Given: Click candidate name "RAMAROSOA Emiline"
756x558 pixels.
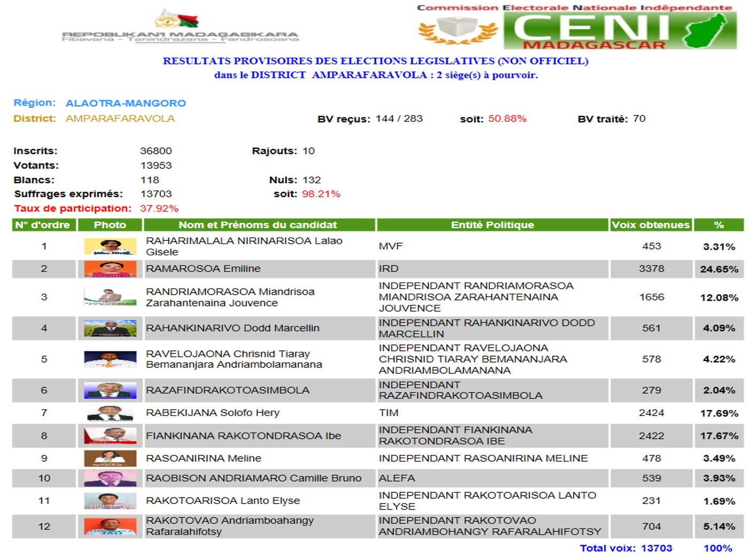Looking at the screenshot, I should (204, 269).
